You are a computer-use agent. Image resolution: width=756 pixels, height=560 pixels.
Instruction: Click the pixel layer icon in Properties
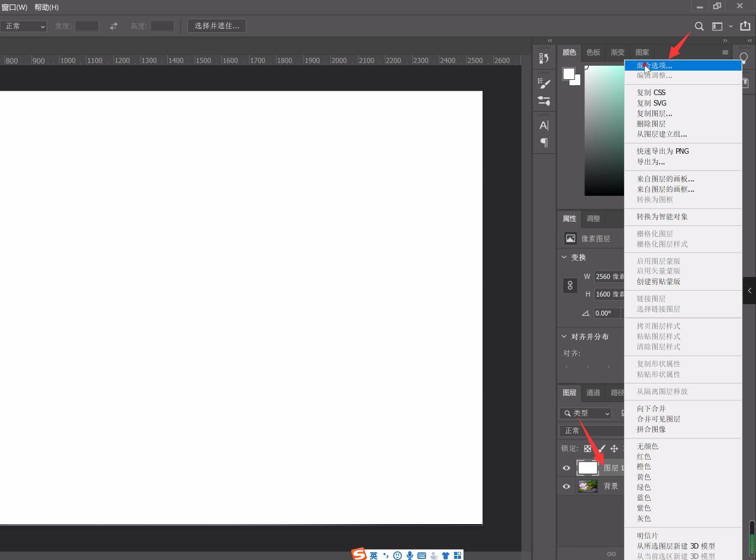[570, 238]
